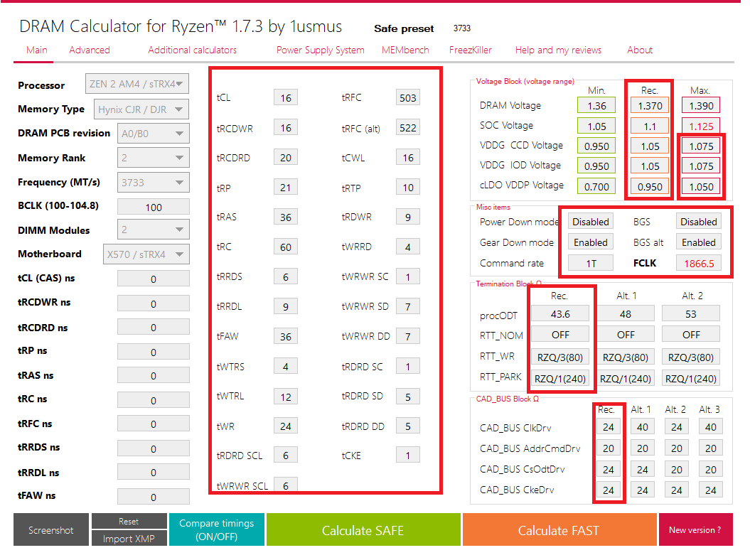Viewport: 750px width, 560px height.
Task: Select the tRTP value 10
Action: 408,188
